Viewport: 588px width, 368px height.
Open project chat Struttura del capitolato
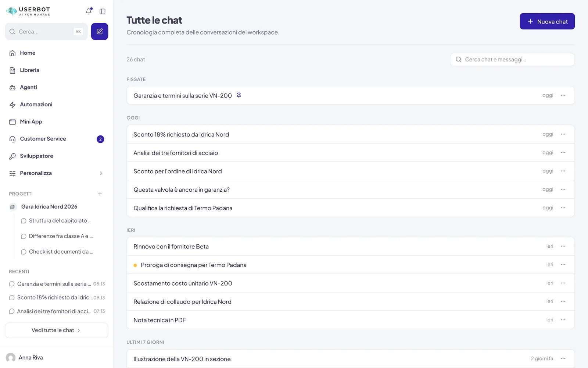coord(61,221)
